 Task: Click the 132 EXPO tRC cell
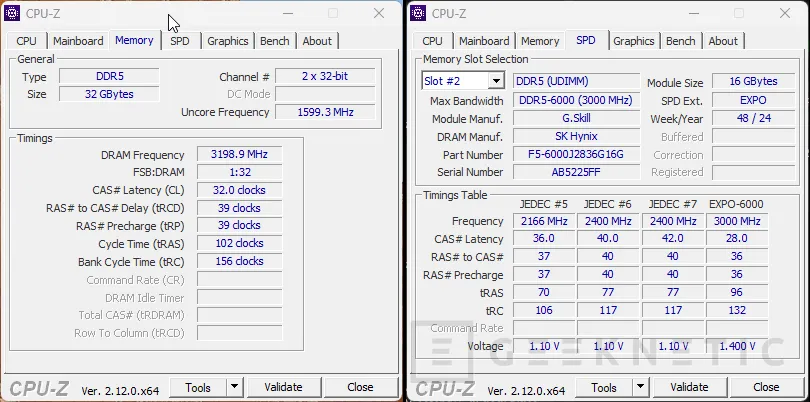click(x=737, y=311)
